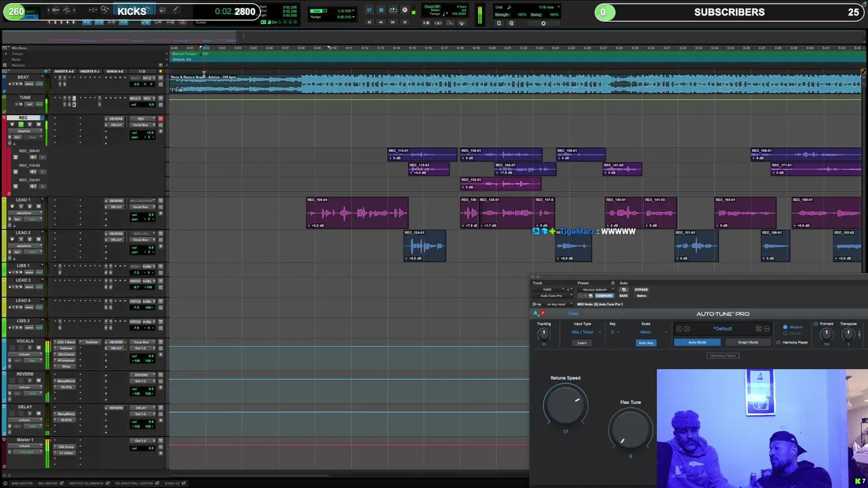Mute the LEAD 2 track

pyautogui.click(x=39, y=239)
